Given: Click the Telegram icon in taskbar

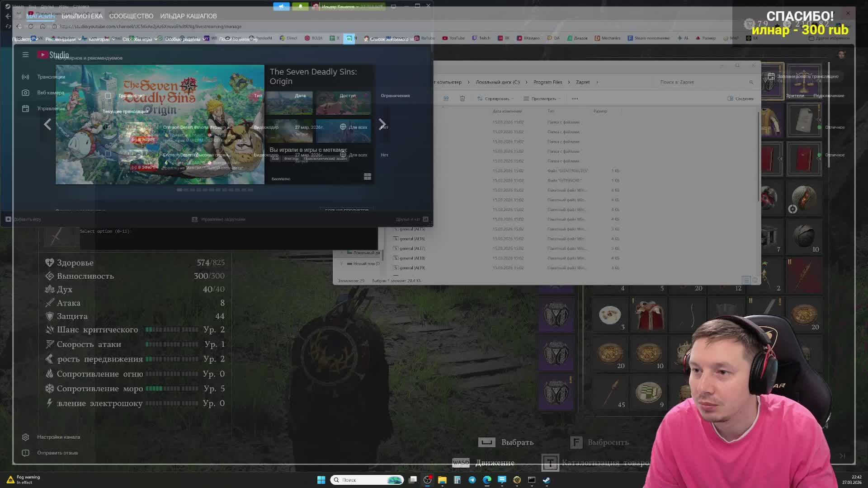Looking at the screenshot, I should (472, 480).
